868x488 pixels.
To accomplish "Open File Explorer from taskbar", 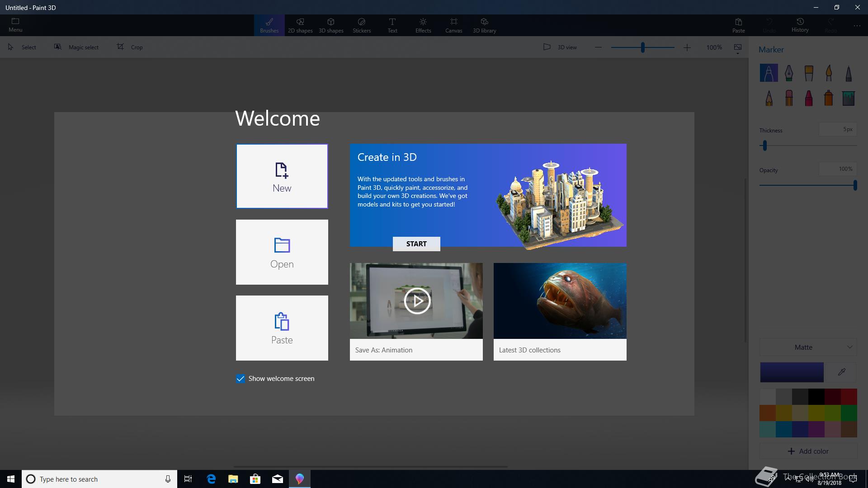I will click(x=233, y=479).
